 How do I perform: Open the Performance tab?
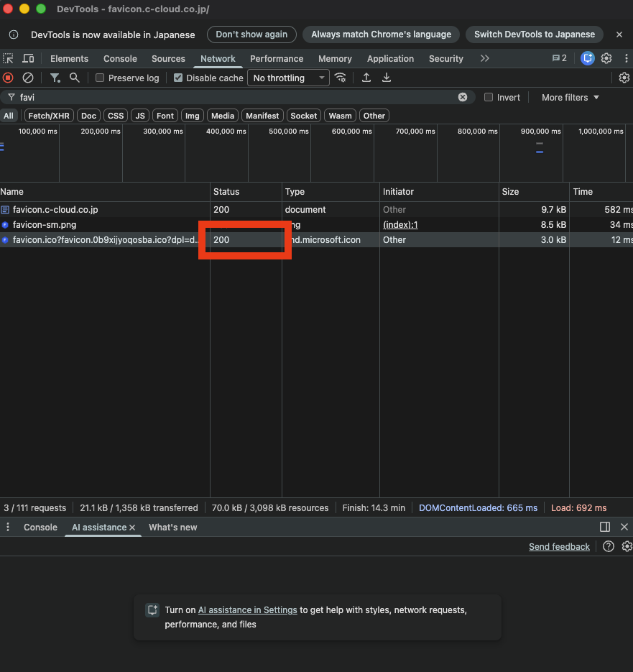(x=277, y=59)
